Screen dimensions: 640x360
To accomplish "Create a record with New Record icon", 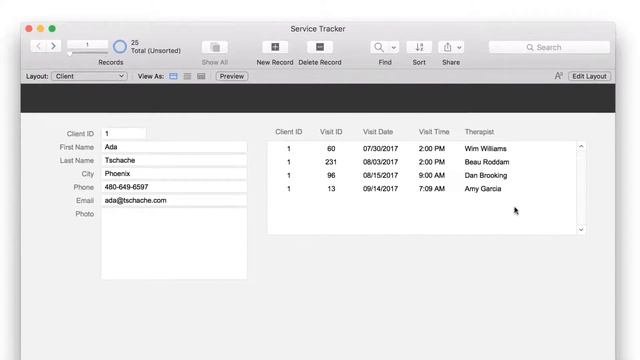I will [275, 47].
